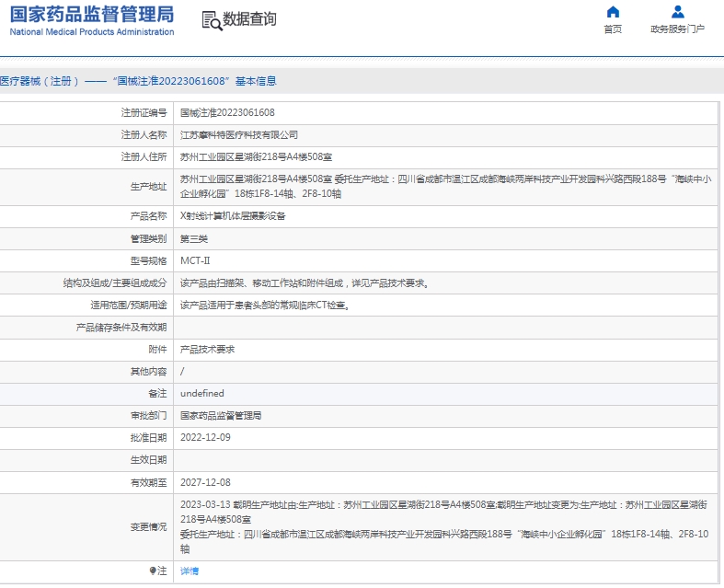Screen dimensions: 724x588
Task: Select the registration number 国械注准20223061608 value
Action: pyautogui.click(x=227, y=112)
